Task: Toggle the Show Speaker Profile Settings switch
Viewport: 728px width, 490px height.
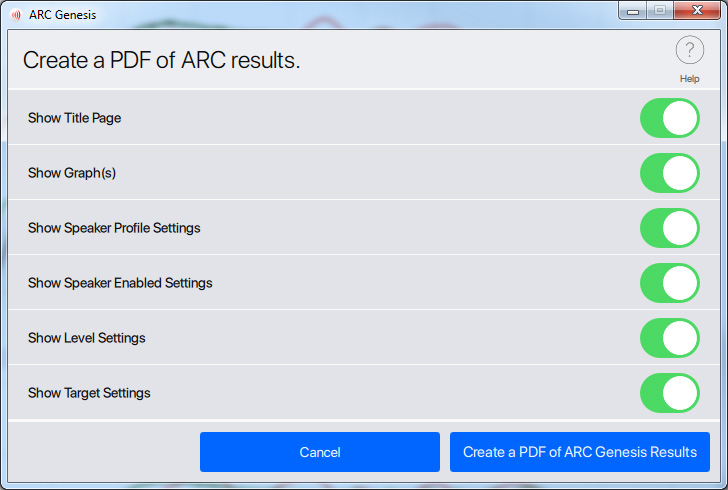Action: [670, 228]
